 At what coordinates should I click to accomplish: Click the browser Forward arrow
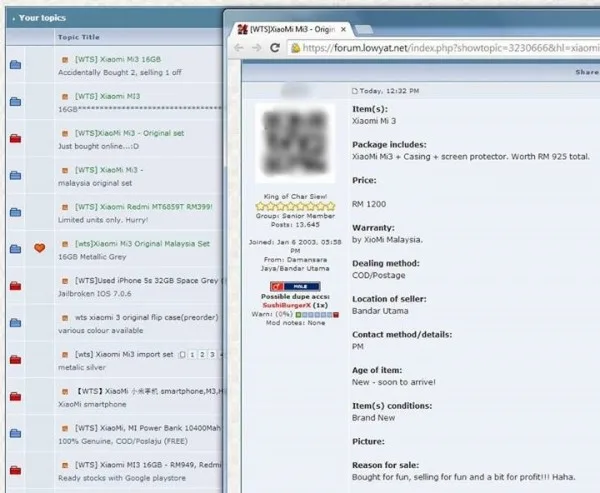coord(257,47)
